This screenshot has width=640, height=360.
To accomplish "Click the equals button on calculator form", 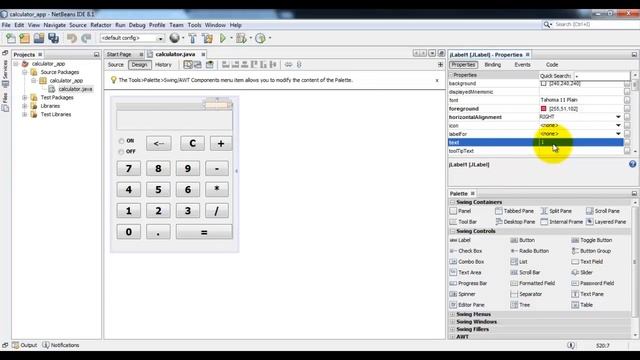I will (x=204, y=232).
